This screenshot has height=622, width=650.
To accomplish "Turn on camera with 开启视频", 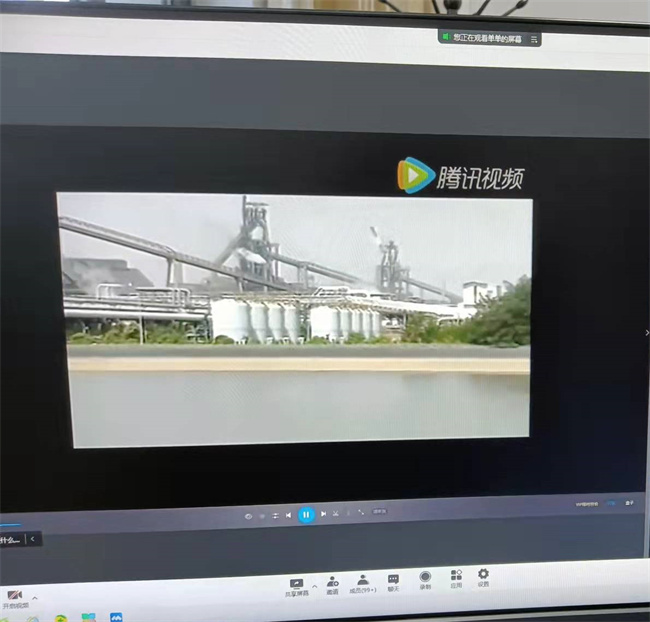I will coord(15,600).
